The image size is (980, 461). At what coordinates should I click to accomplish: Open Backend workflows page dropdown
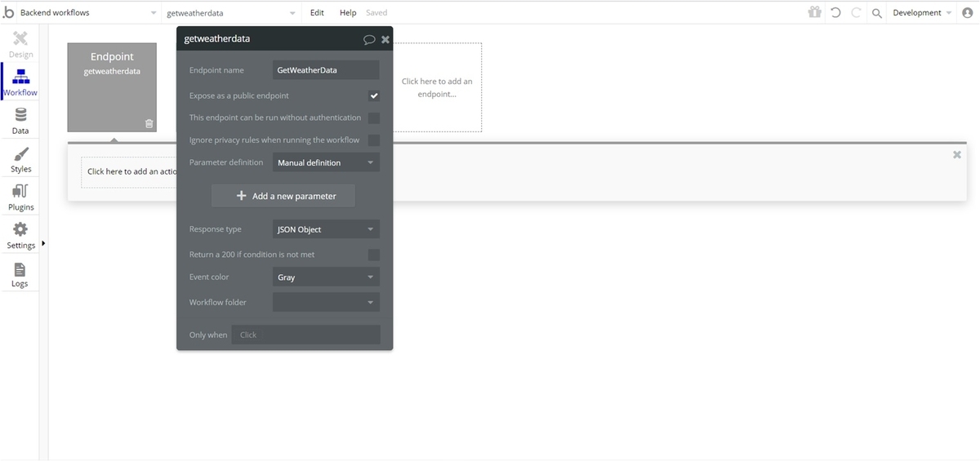(89, 13)
